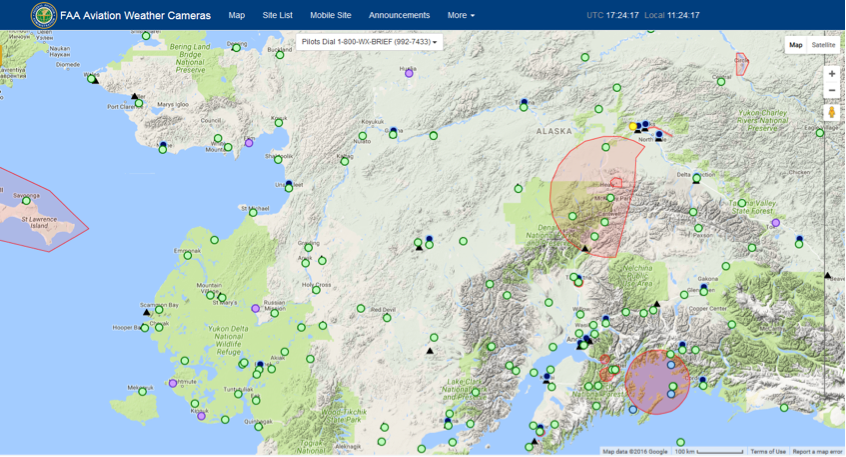Zoom in with the plus button

[831, 74]
